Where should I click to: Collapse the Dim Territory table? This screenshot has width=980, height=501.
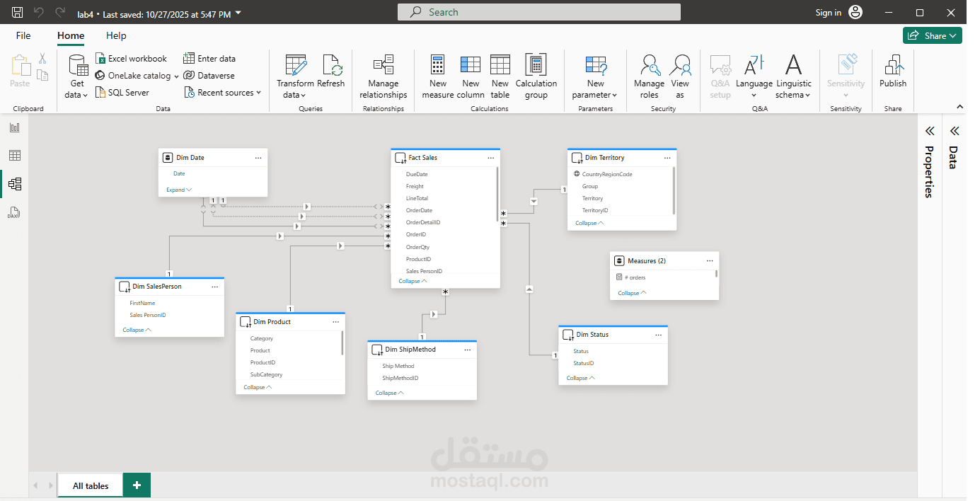pos(589,223)
